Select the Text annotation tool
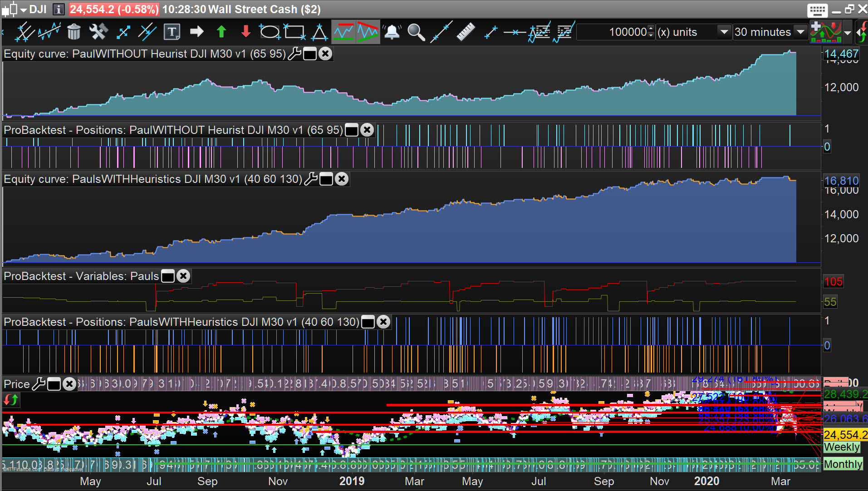The height and width of the screenshot is (491, 868). click(172, 32)
